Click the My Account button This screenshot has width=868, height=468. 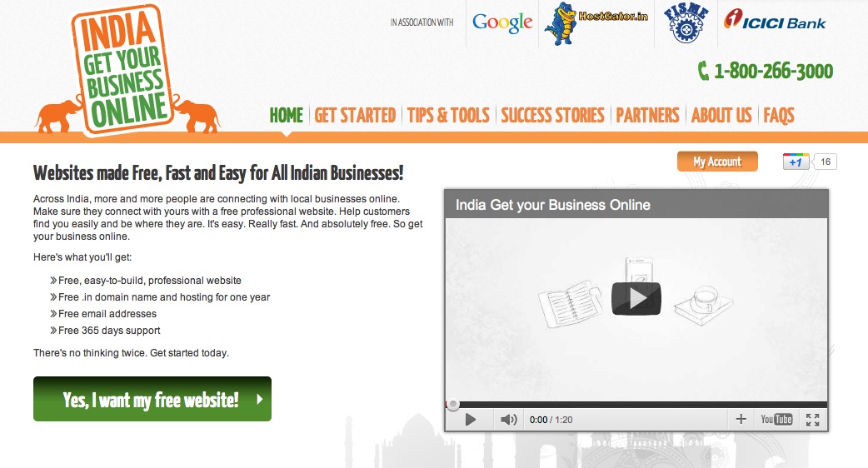(717, 162)
